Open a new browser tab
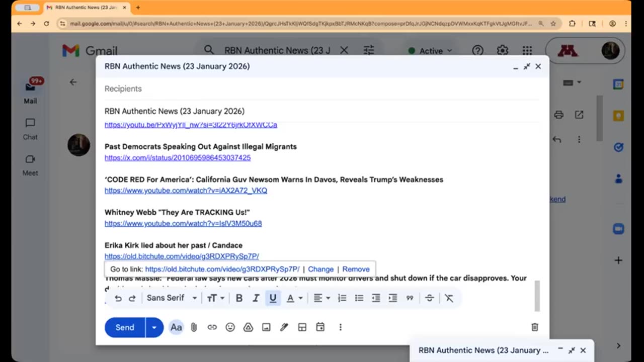Screen dimensions: 644x362 (x=138, y=8)
